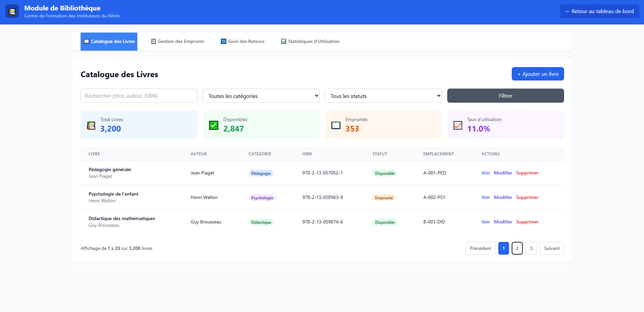
Task: View details of Pédagogie générale book
Action: (x=485, y=173)
